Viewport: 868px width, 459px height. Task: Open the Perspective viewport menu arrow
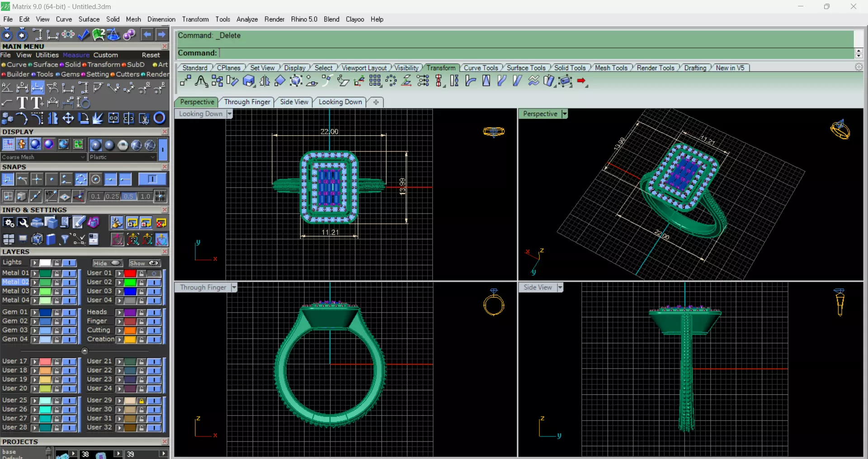pos(564,114)
